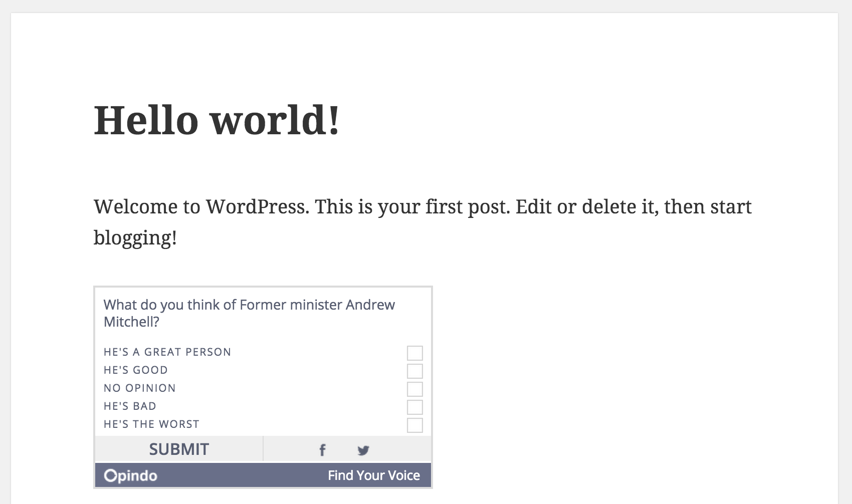
Task: Click the Opindo logo
Action: pos(131,475)
